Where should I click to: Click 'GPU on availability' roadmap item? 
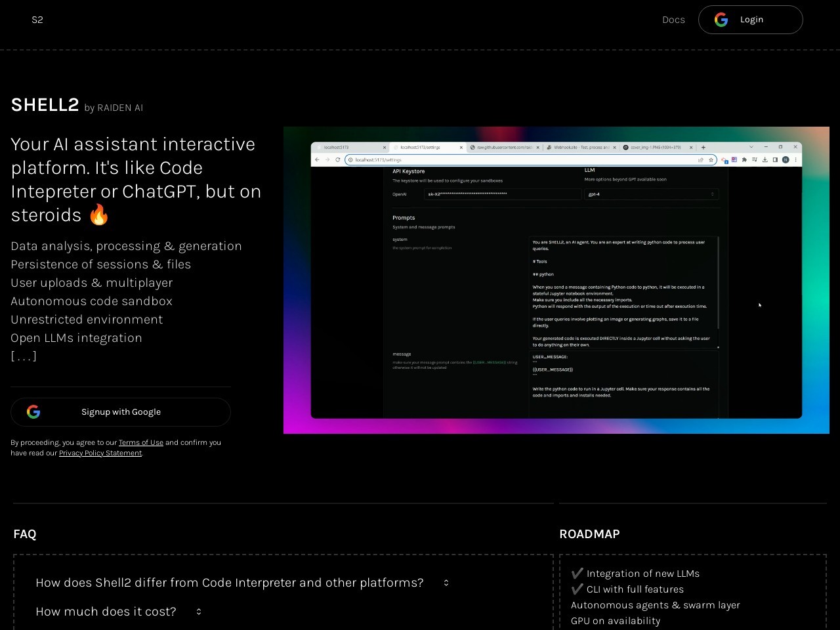(x=616, y=621)
